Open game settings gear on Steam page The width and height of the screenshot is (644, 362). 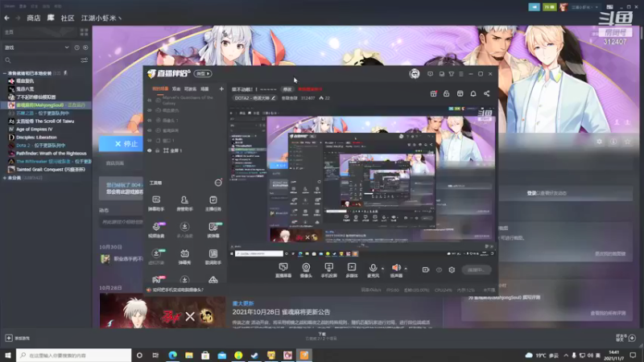(x=600, y=142)
